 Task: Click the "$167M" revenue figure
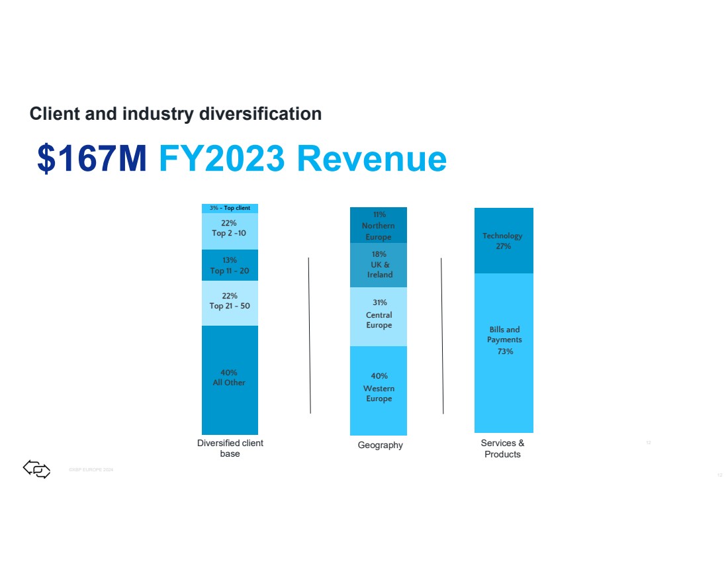click(92, 159)
